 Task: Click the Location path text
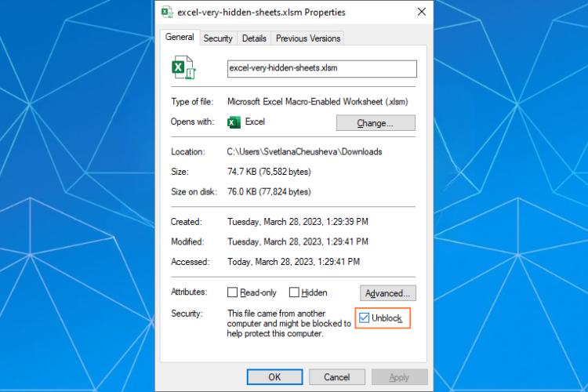click(x=304, y=152)
